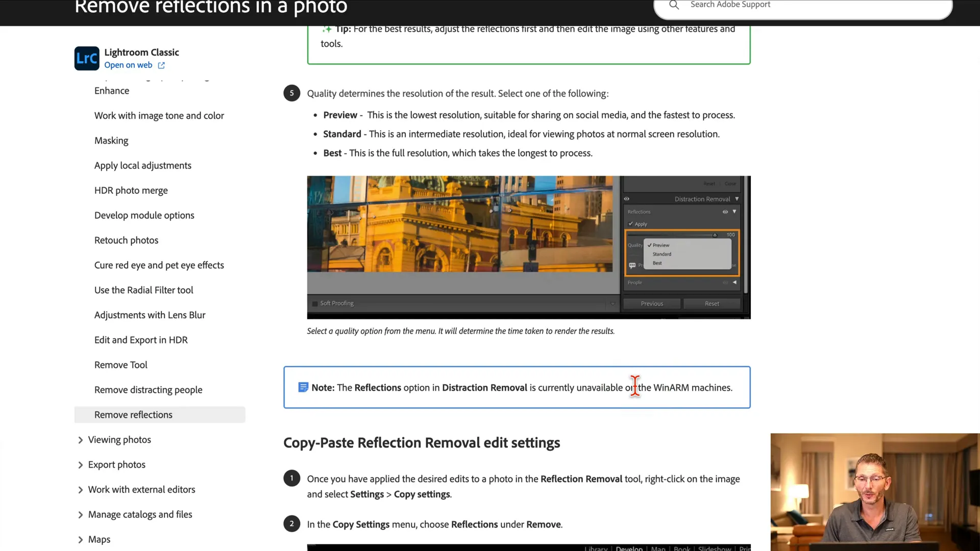The height and width of the screenshot is (551, 980).
Task: Open Cure red eye and pet eye effects
Action: (x=159, y=265)
